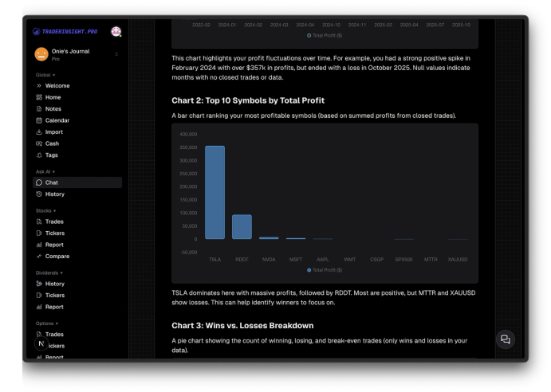
Task: Click the Dividends Tickers icon
Action: [x=39, y=296]
